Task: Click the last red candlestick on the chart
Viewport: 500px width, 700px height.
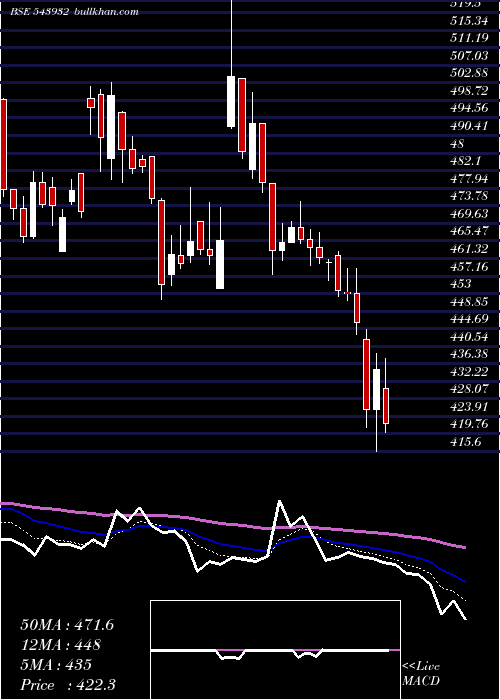Action: click(x=386, y=406)
